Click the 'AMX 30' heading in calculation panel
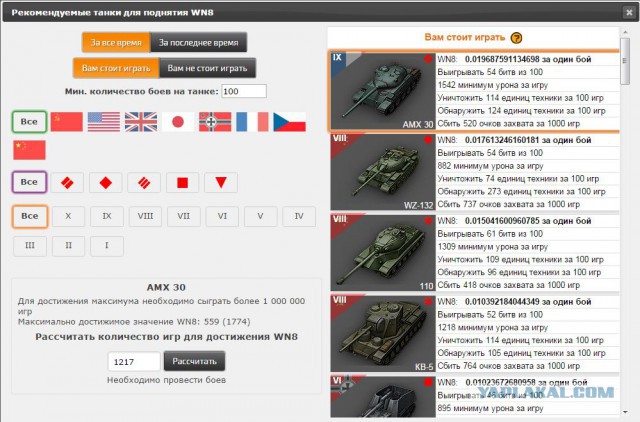 pyautogui.click(x=166, y=287)
